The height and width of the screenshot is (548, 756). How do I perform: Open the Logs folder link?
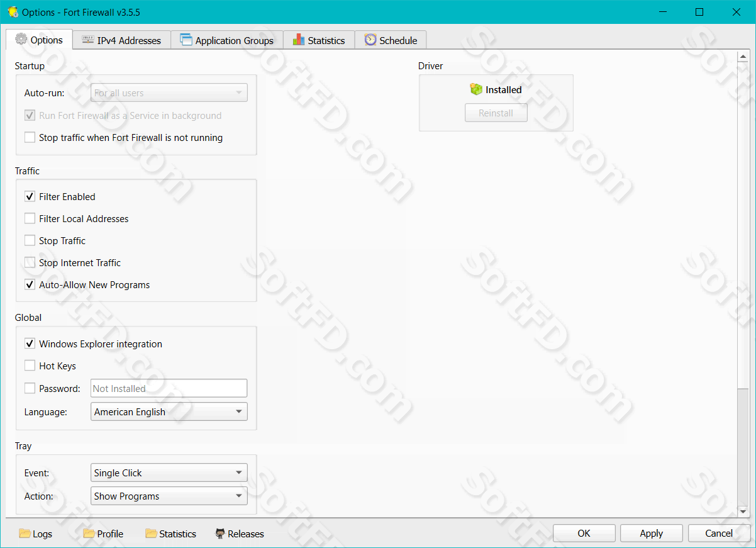coord(36,534)
